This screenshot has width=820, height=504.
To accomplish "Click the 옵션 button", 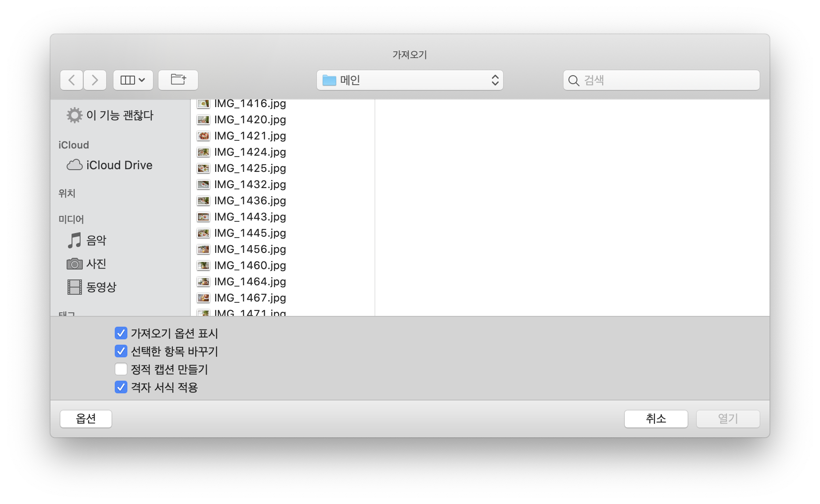I will coord(86,418).
